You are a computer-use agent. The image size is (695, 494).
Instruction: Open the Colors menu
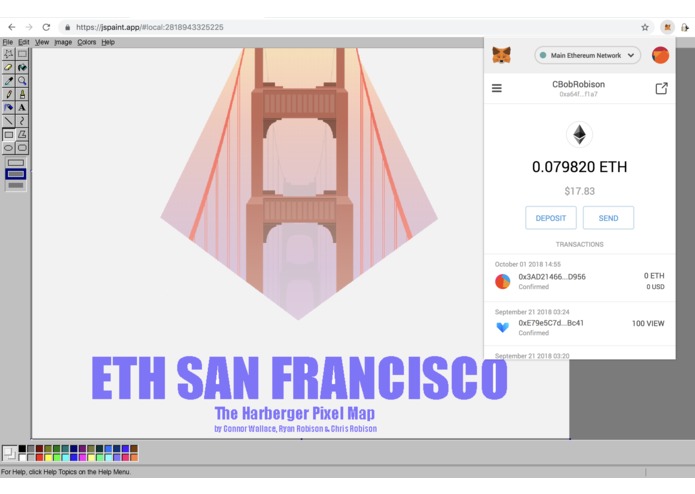[x=86, y=42]
